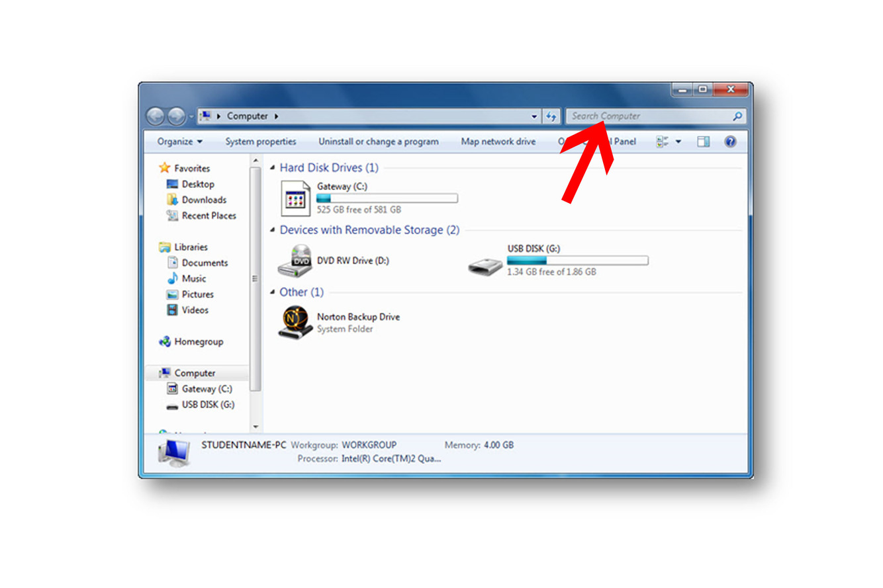Select the USB DISK (G:) drive icon
The image size is (883, 588).
click(x=485, y=266)
